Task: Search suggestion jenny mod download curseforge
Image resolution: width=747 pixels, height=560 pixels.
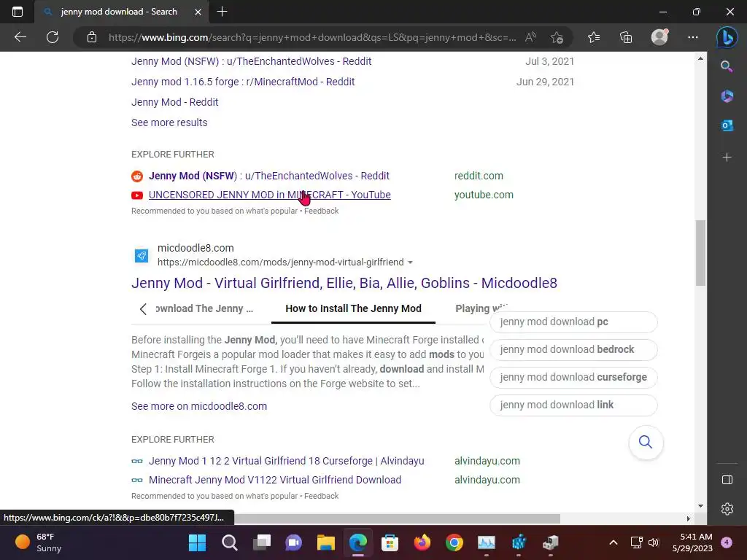Action: [573, 377]
